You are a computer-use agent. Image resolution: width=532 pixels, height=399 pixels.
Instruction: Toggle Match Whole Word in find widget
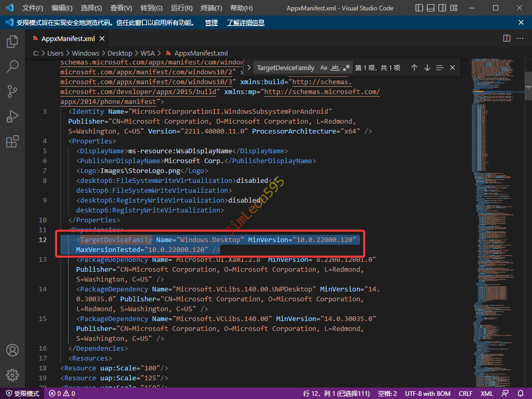pos(335,68)
